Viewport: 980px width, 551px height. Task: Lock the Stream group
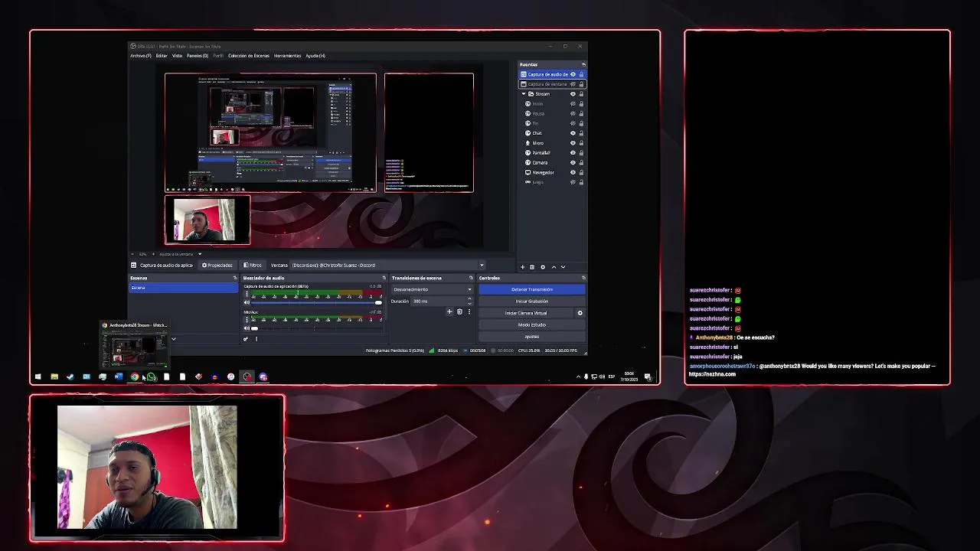581,94
